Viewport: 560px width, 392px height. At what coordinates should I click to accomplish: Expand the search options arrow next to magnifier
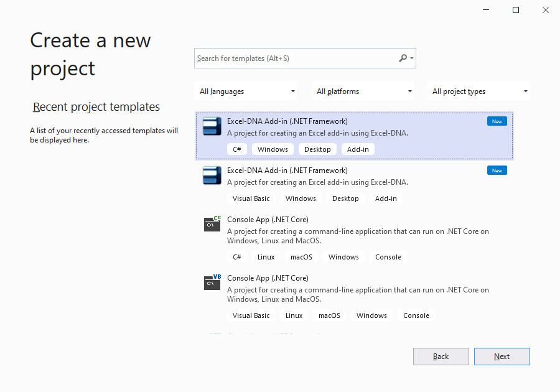[x=412, y=58]
